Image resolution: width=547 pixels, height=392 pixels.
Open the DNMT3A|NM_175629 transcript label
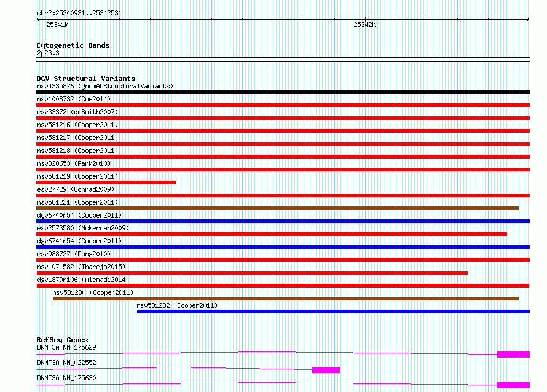point(66,347)
